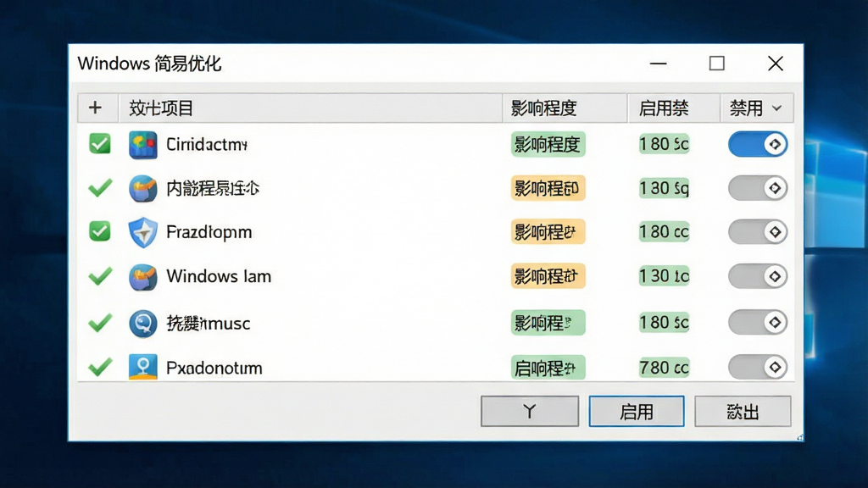Click the app icon in the 130 Sg row
868x488 pixels.
pos(142,188)
